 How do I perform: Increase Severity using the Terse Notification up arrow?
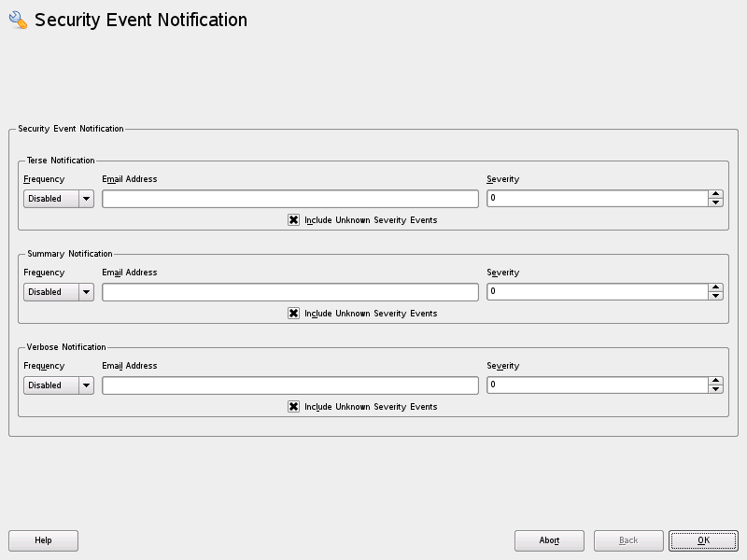click(x=713, y=194)
